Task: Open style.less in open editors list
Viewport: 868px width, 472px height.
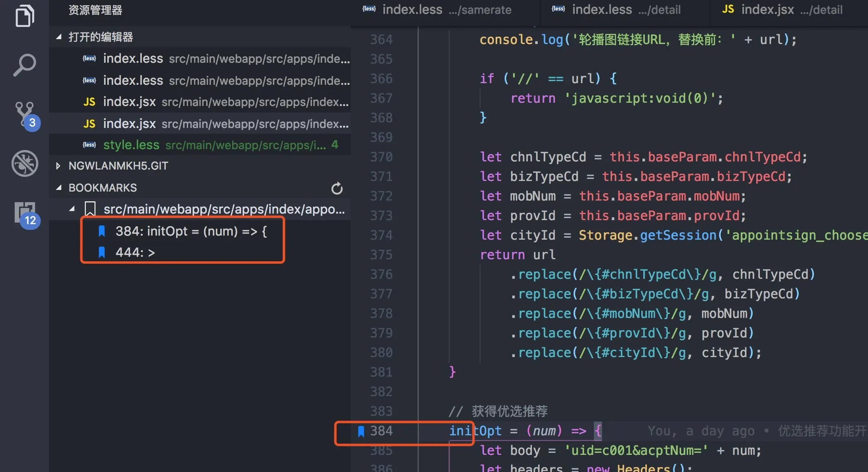Action: 131,145
